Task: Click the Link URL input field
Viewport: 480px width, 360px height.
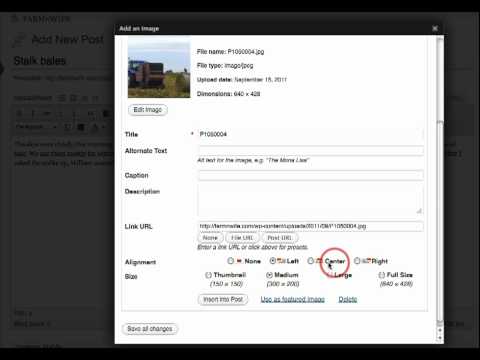Action: tap(311, 226)
